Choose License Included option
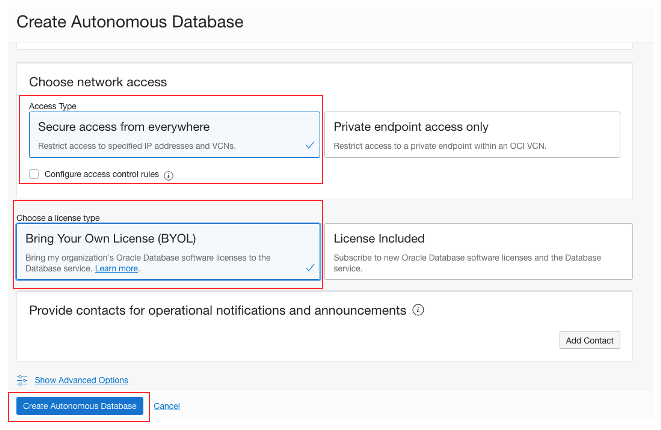The image size is (661, 430). [478, 252]
